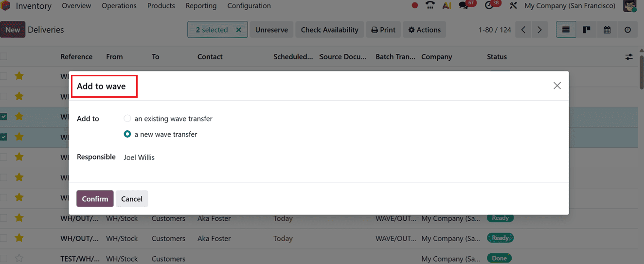Toggle the select-all header checkbox

pyautogui.click(x=4, y=57)
